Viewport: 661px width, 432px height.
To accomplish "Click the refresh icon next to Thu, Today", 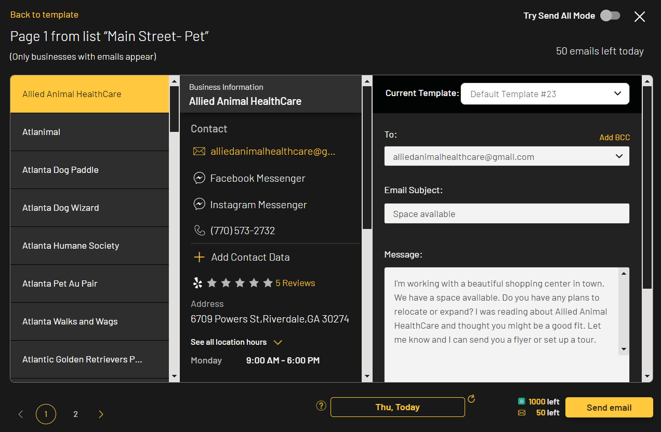I will pyautogui.click(x=471, y=399).
